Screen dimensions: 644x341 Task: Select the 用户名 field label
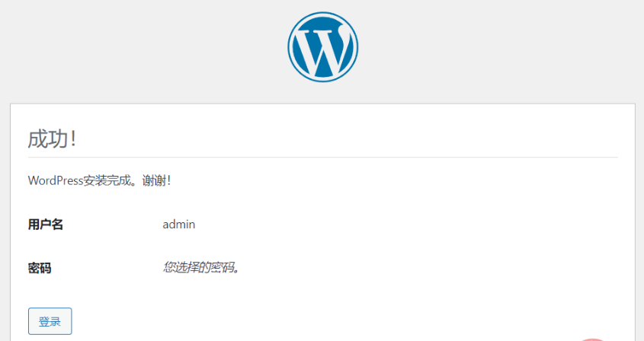tap(46, 225)
